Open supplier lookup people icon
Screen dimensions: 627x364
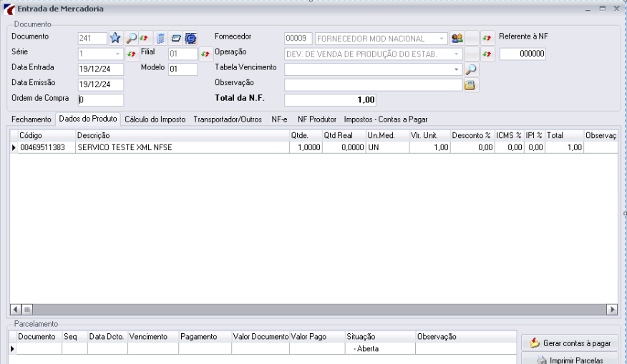pyautogui.click(x=457, y=38)
